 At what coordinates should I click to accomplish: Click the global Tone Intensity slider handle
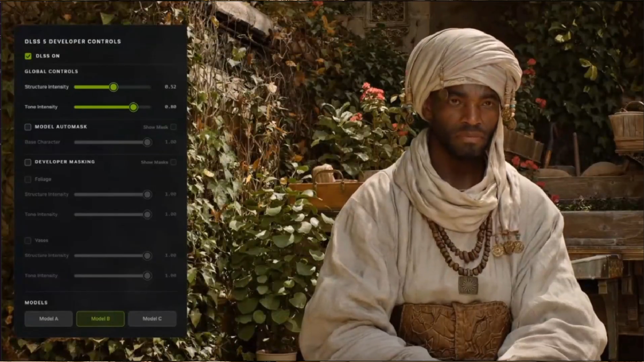[x=133, y=107]
